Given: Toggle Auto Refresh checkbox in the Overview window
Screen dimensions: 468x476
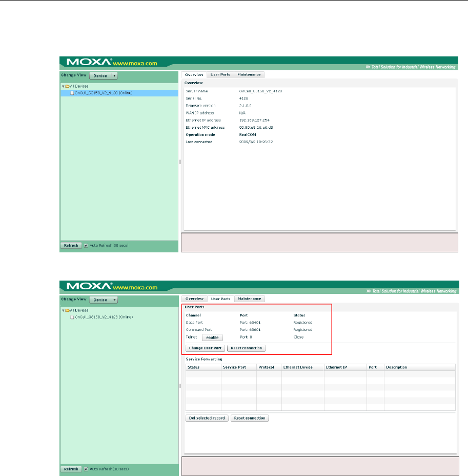Looking at the screenshot, I should pyautogui.click(x=86, y=245).
